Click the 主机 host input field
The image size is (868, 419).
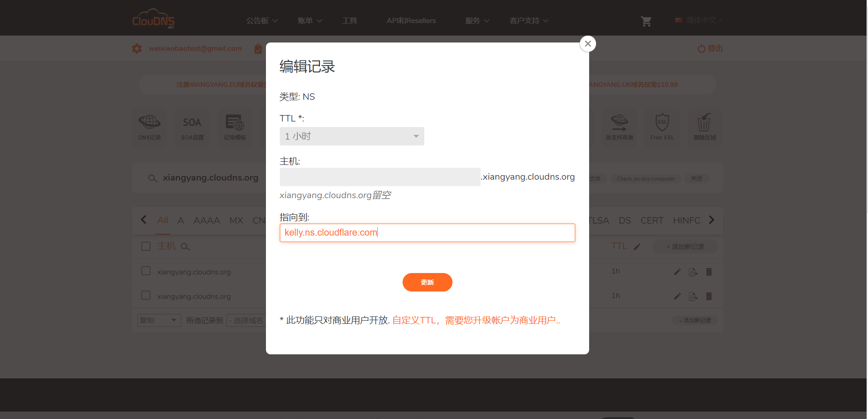tap(380, 177)
